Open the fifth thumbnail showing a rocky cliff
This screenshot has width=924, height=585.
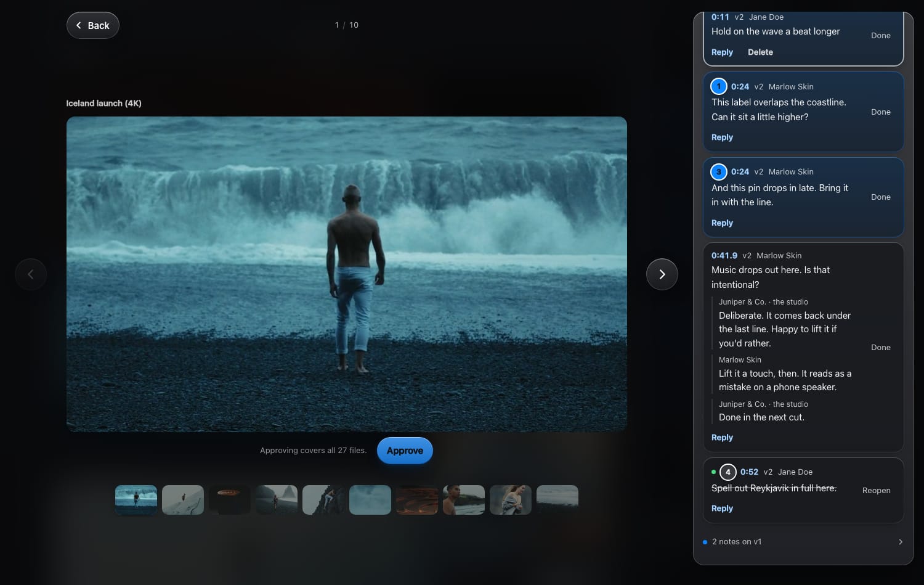click(x=323, y=500)
